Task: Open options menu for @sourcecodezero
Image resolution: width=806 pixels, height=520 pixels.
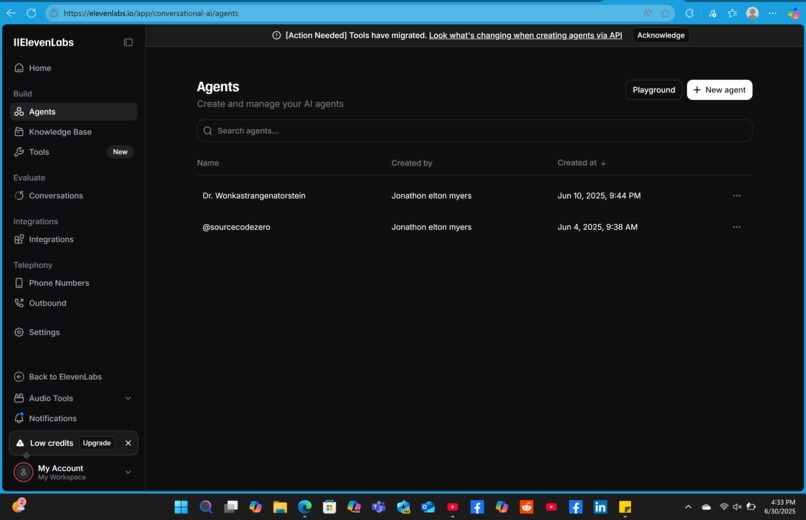Action: tap(737, 227)
